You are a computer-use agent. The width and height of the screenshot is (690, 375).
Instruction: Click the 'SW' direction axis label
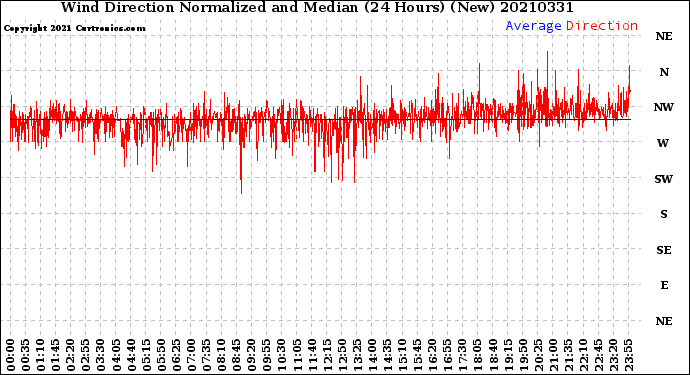[664, 179]
